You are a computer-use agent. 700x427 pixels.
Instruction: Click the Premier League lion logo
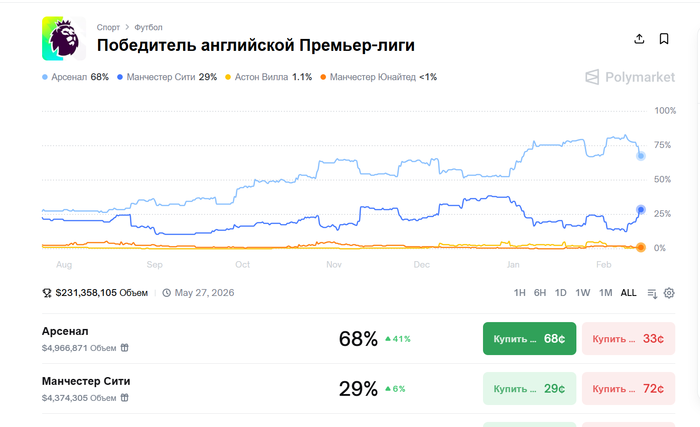coord(64,38)
